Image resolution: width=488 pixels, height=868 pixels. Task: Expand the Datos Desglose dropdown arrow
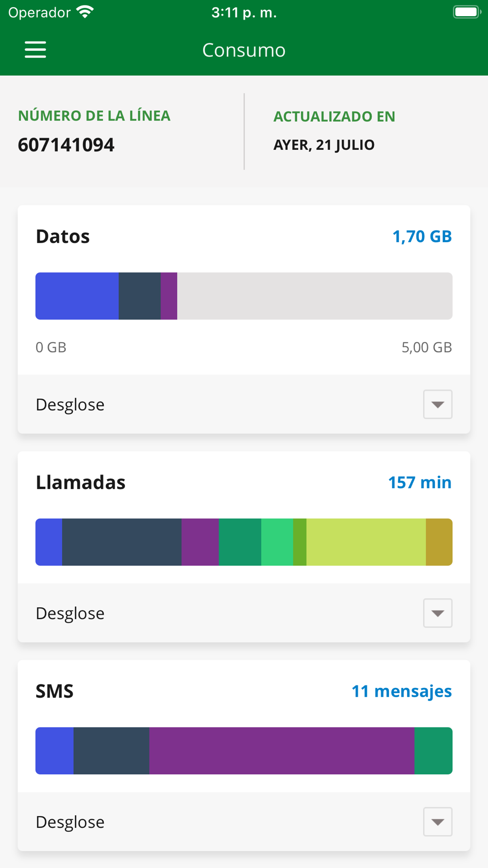[x=438, y=404]
